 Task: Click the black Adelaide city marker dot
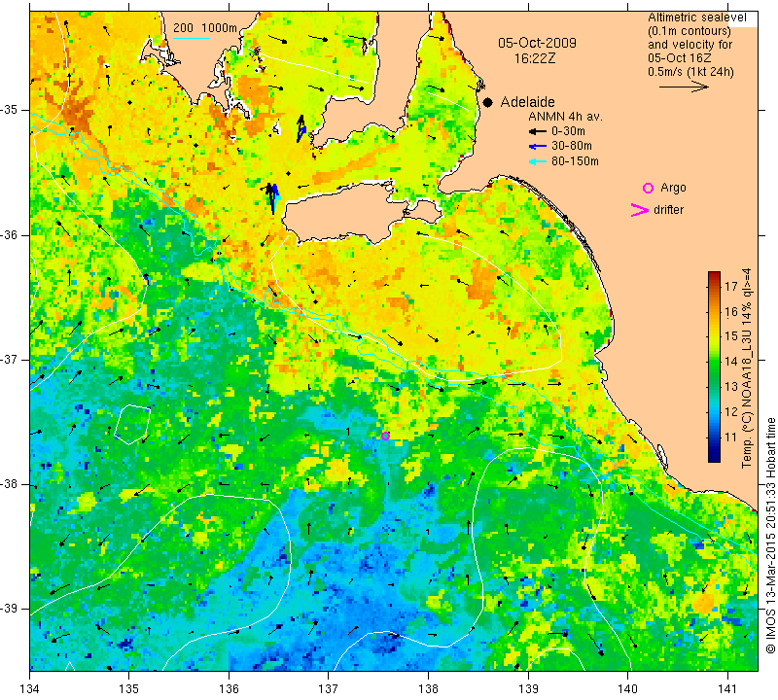coord(488,103)
